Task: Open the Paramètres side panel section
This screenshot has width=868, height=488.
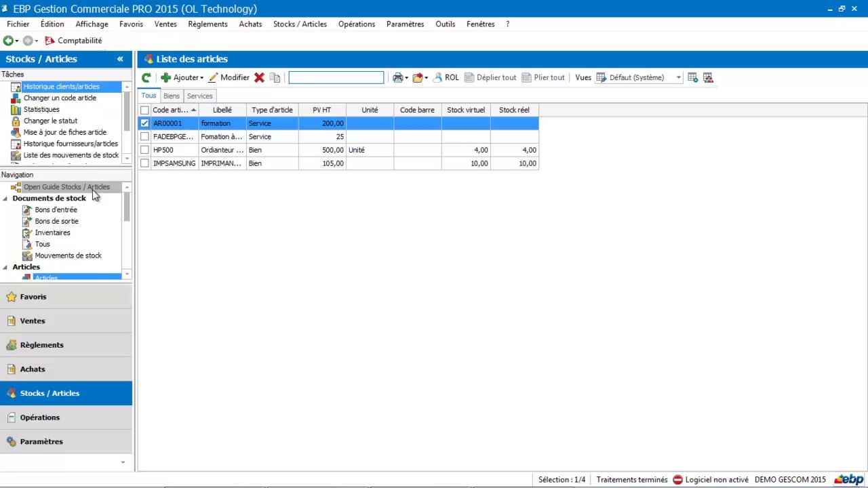Action: (x=66, y=442)
